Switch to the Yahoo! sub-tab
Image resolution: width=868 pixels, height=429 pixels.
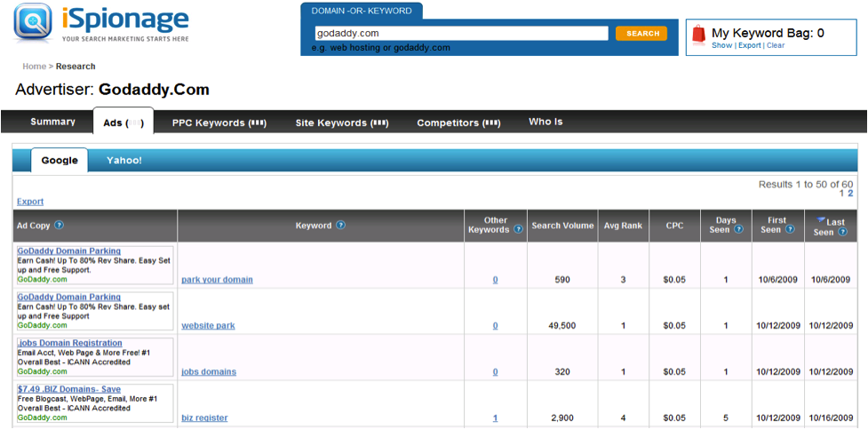[x=124, y=161]
